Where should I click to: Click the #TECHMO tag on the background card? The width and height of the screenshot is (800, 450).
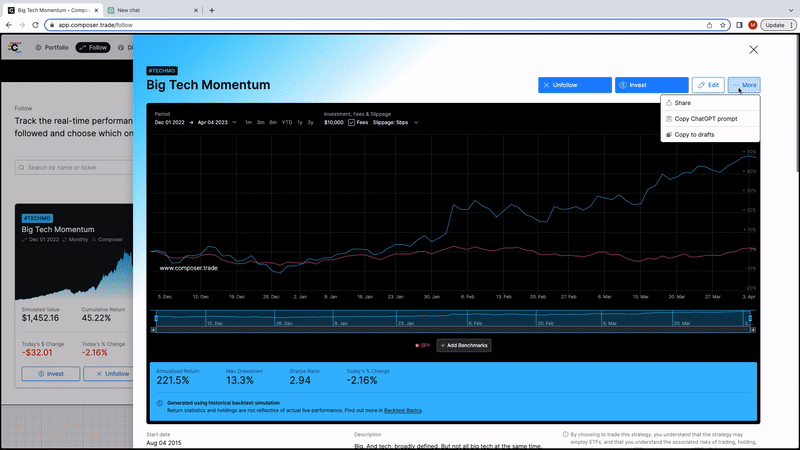(x=37, y=218)
